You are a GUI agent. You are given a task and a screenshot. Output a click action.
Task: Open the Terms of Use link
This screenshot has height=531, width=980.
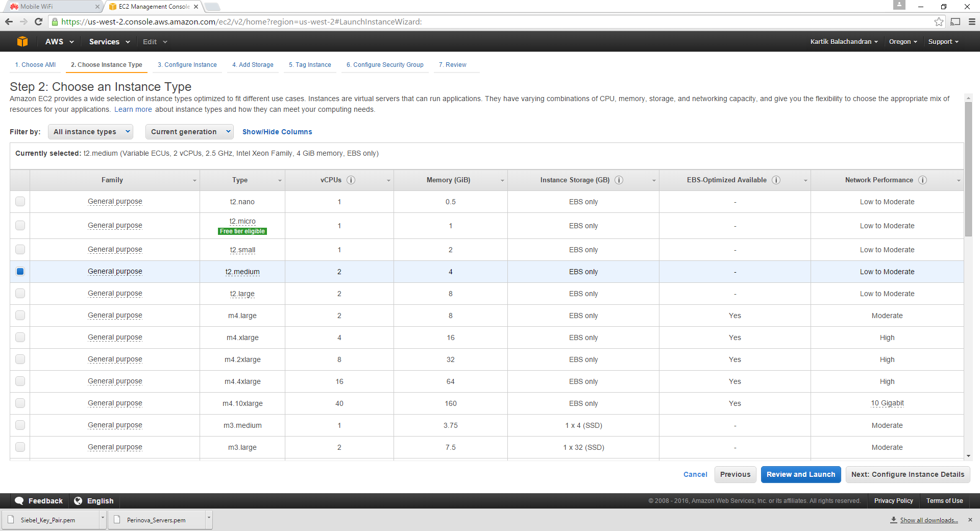pos(944,501)
